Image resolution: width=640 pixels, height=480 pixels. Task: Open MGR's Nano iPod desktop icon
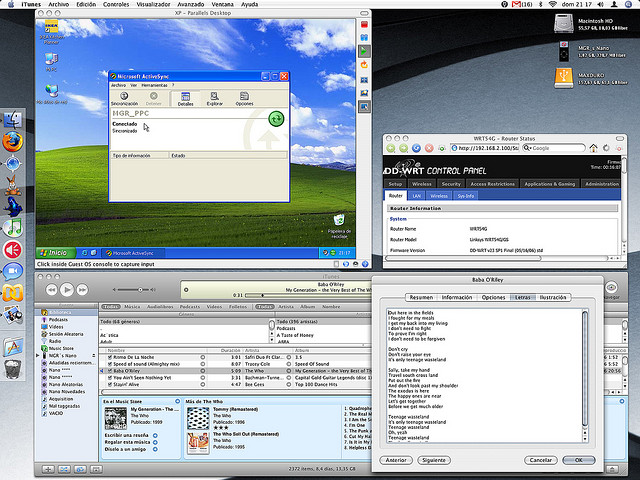pos(564,51)
